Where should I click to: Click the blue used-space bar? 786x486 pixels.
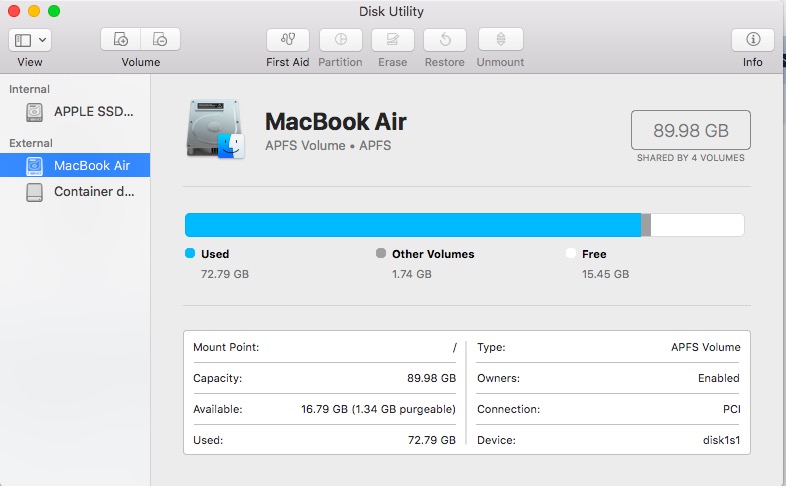click(x=413, y=225)
